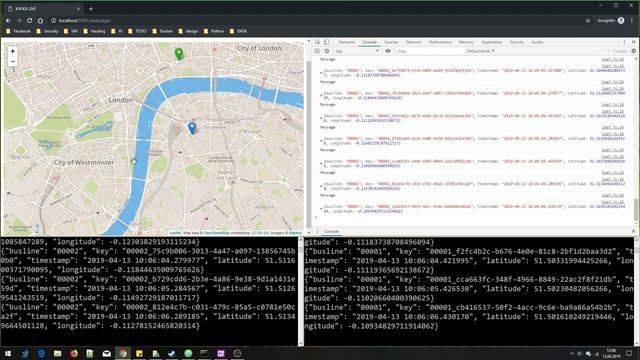640x360 pixels.
Task: Open the Performance tab
Action: coord(440,42)
